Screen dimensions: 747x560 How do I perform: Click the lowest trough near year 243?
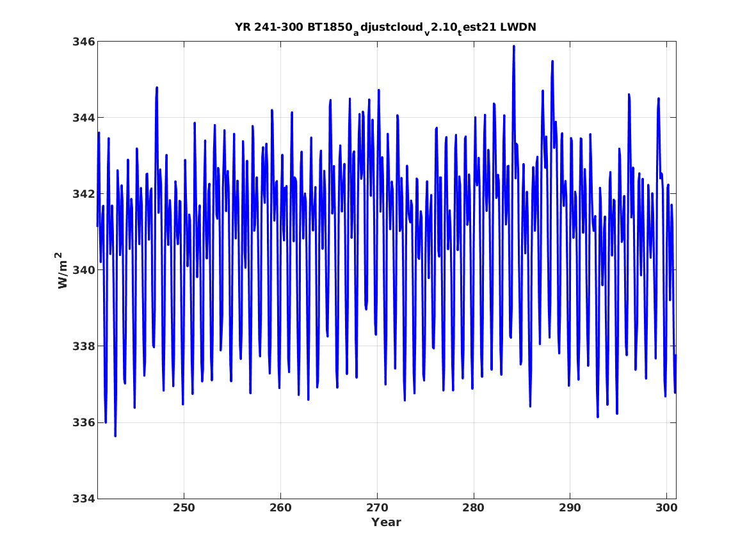115,435
